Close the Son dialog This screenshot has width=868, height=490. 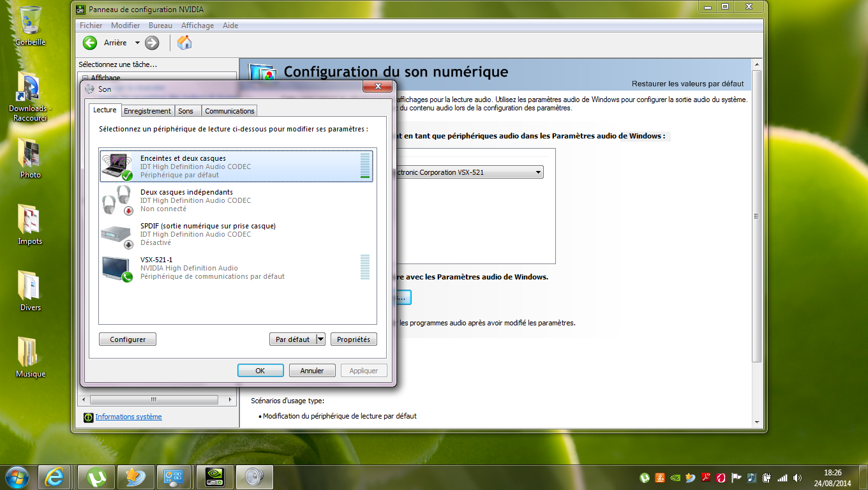[x=378, y=87]
